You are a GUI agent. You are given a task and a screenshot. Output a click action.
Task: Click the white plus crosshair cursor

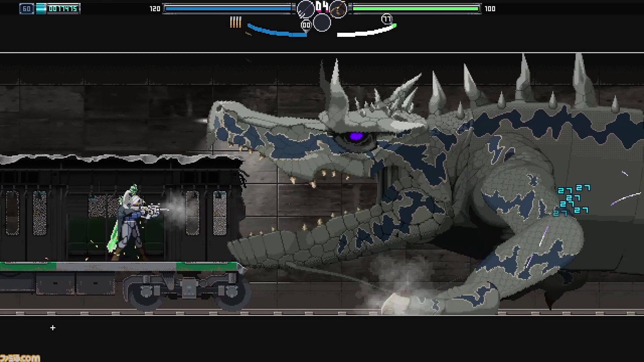pos(53,327)
